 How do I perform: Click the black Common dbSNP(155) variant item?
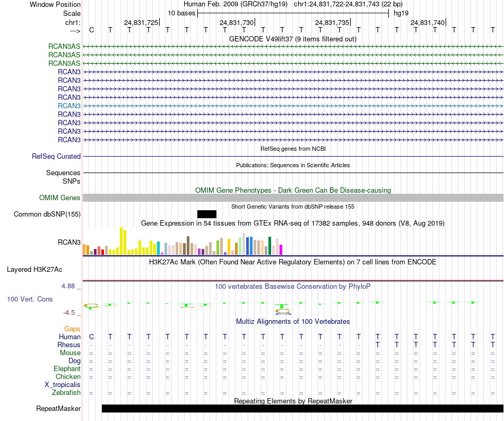[207, 214]
